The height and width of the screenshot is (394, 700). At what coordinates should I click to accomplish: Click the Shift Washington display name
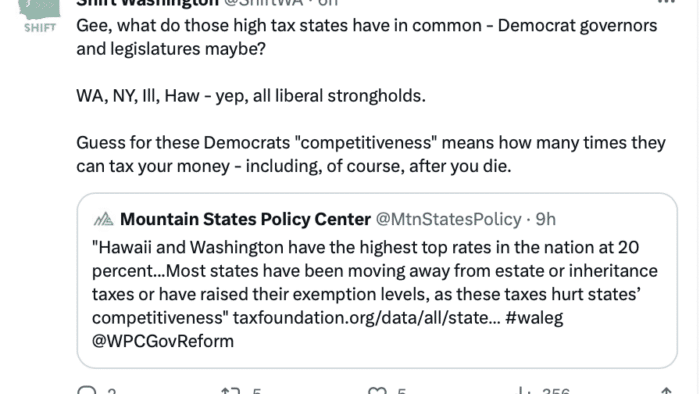(147, 3)
